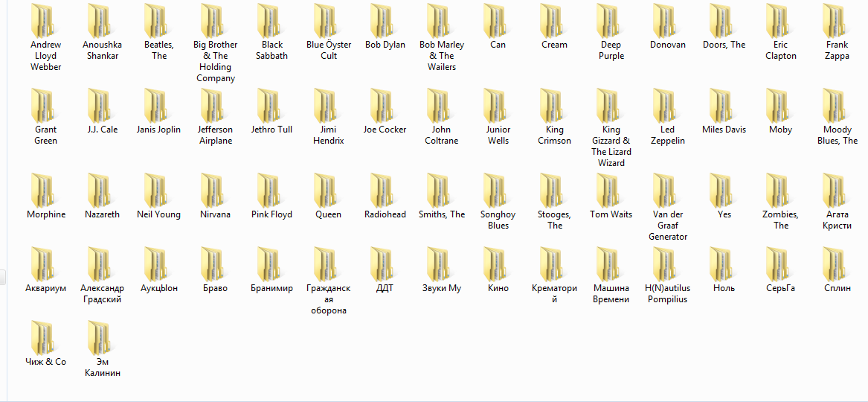
Task: Select the Andrew Lloyd Webber folder icon
Action: [x=42, y=21]
